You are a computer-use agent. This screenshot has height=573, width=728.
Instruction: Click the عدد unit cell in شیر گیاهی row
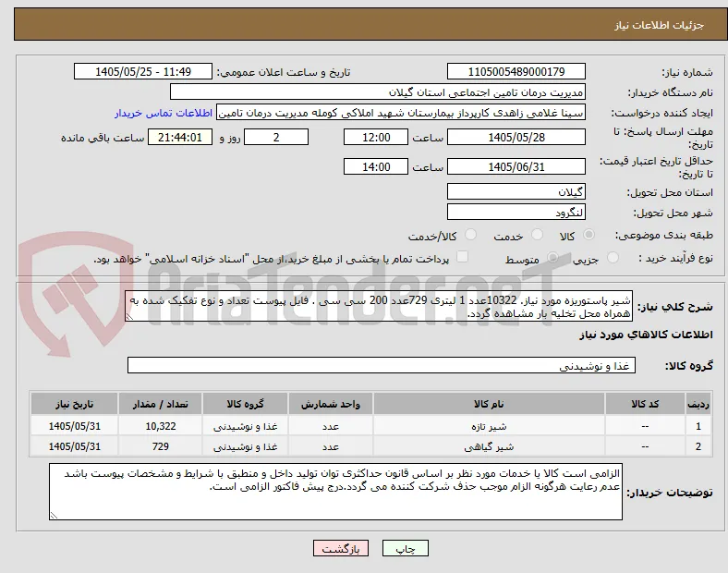[x=331, y=446]
